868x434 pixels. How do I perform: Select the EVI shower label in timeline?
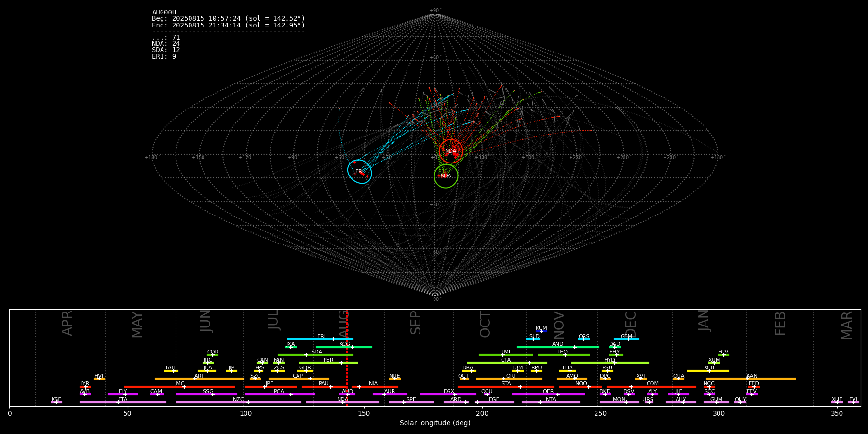coord(853,400)
